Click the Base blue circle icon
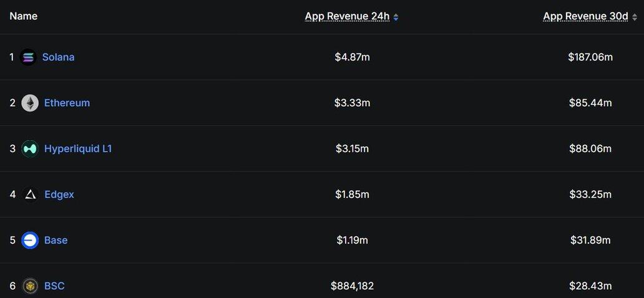 [30, 241]
